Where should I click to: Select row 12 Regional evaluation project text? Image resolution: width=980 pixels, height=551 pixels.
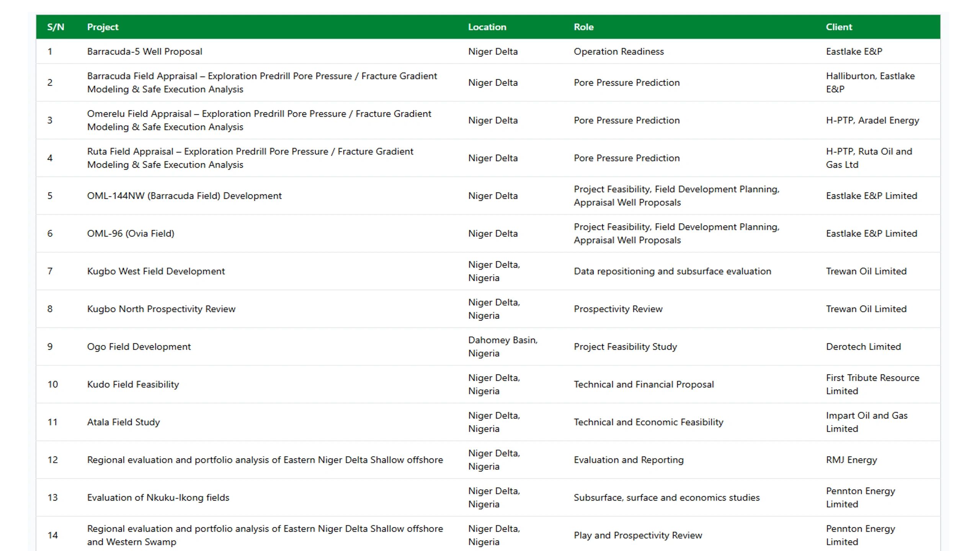[x=265, y=460]
